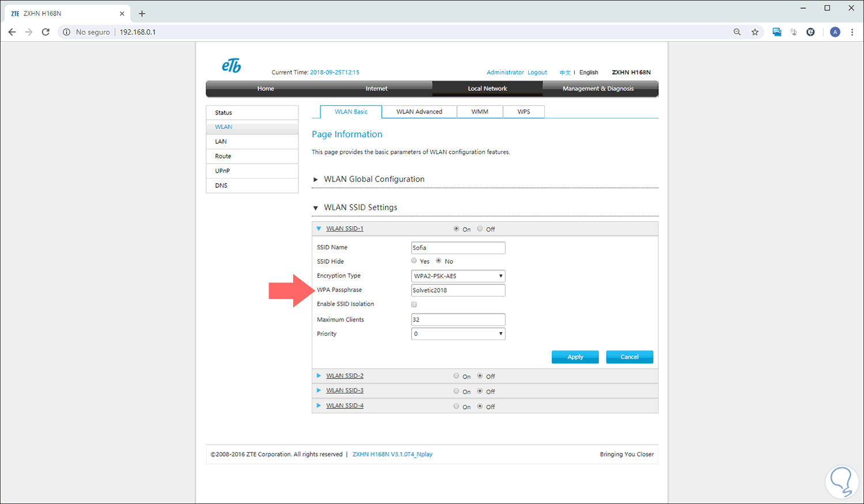Click the WPA Passphrase input field
This screenshot has width=864, height=504.
tap(458, 290)
